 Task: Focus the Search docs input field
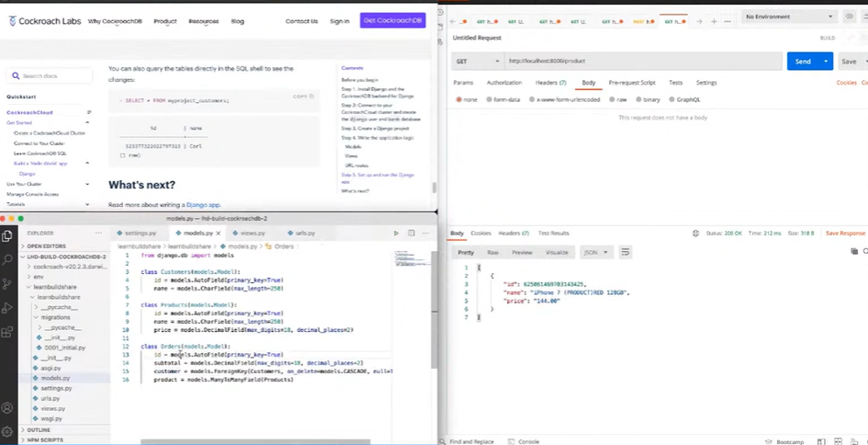click(x=50, y=76)
